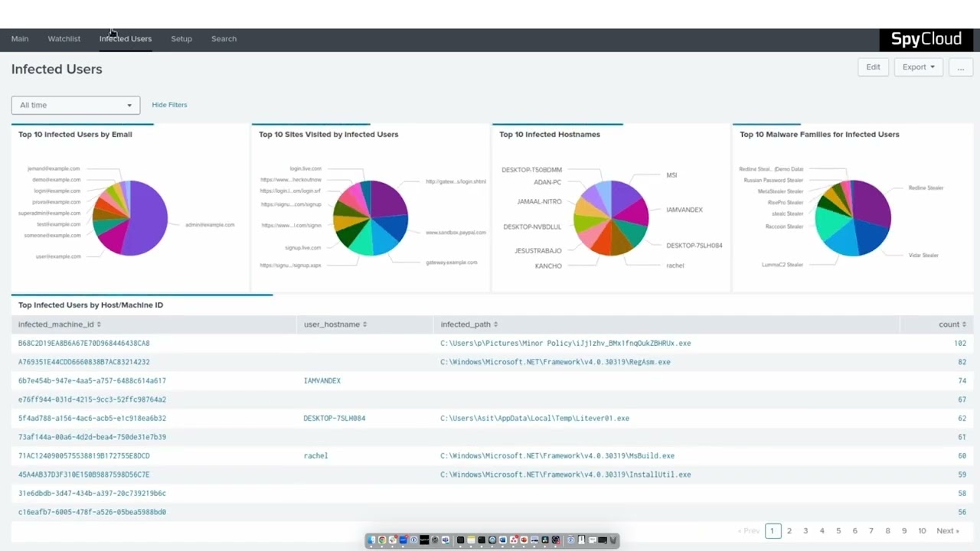The width and height of the screenshot is (980, 551).
Task: Open Finder from the dock
Action: [x=371, y=540]
